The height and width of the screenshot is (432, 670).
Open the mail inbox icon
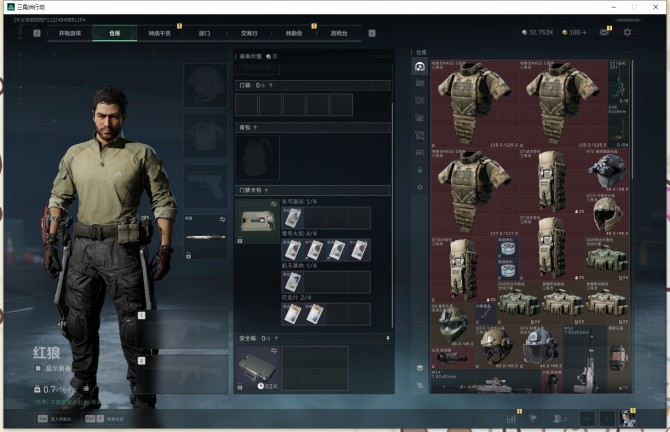pos(604,32)
